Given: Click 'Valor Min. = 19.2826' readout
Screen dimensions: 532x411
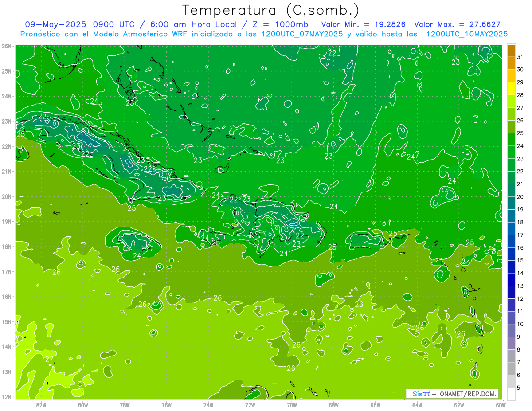Looking at the screenshot, I should point(364,24).
